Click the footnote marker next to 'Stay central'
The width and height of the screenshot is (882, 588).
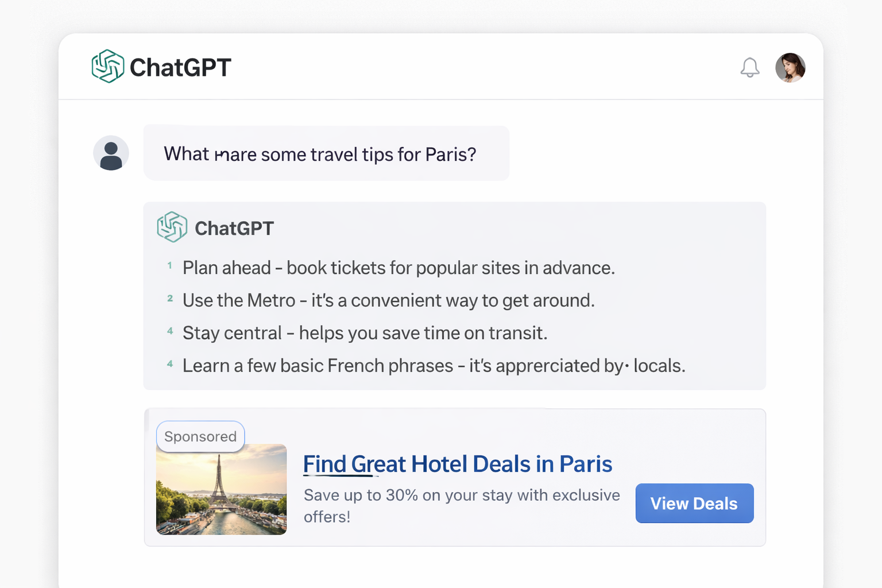coord(169,330)
